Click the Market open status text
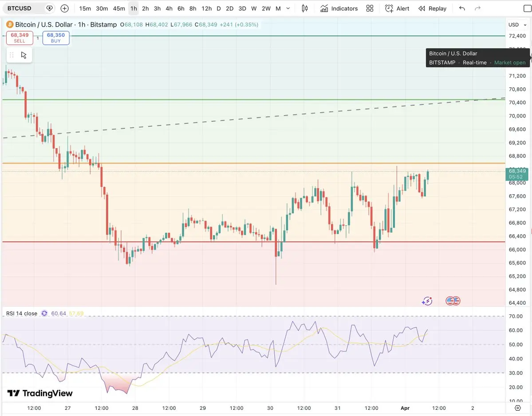 [510, 63]
